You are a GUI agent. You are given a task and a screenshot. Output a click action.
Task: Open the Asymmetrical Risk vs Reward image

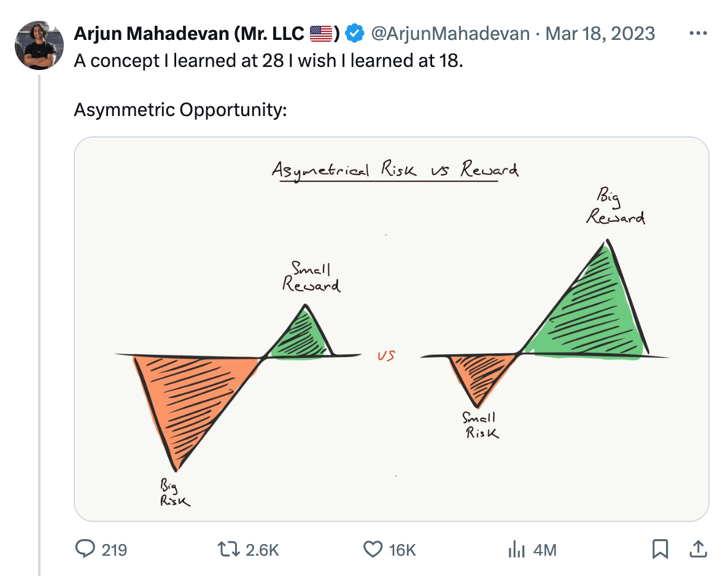(392, 329)
